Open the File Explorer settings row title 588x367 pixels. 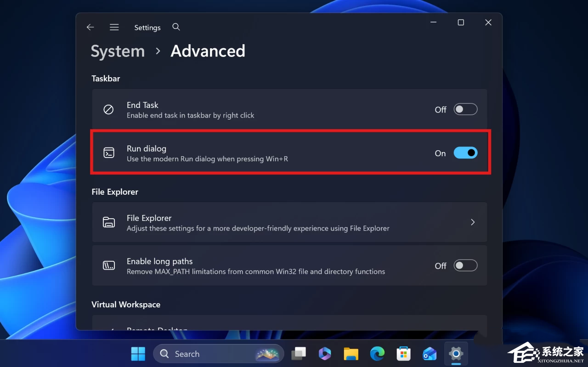[149, 218]
